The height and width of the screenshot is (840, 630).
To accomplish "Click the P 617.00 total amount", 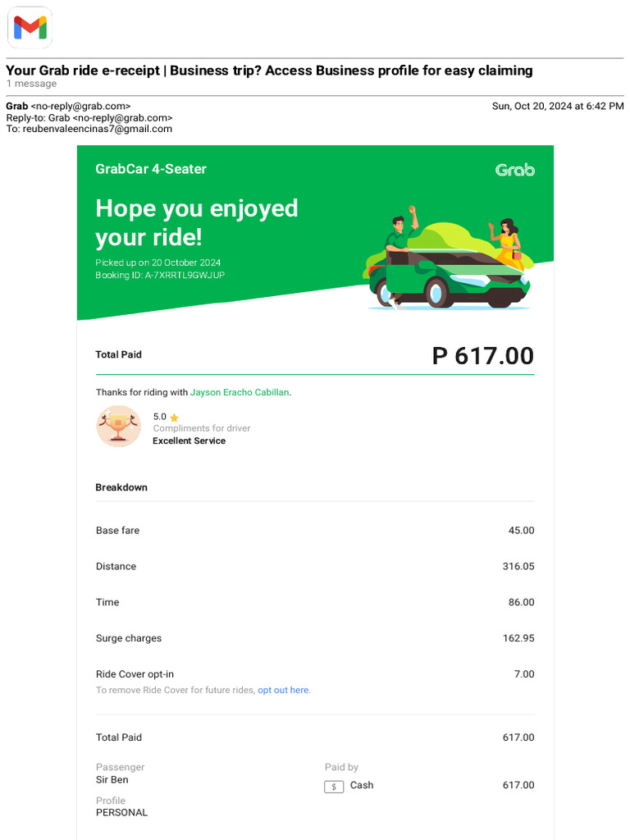I will 482,356.
